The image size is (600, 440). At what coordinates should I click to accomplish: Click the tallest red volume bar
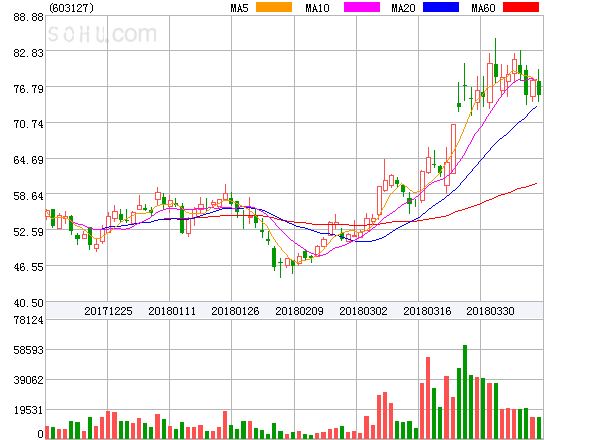[x=428, y=398]
